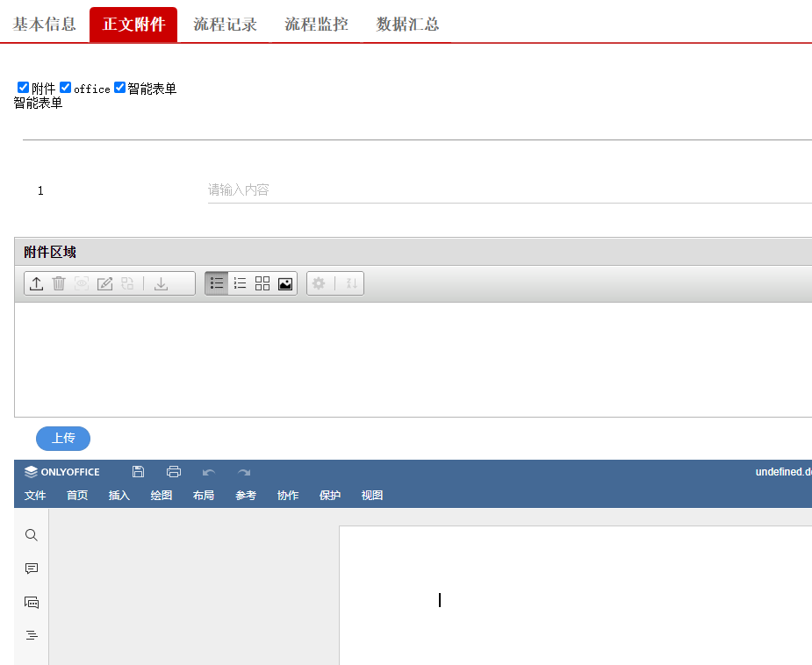Click the replace attachment icon

[x=127, y=283]
